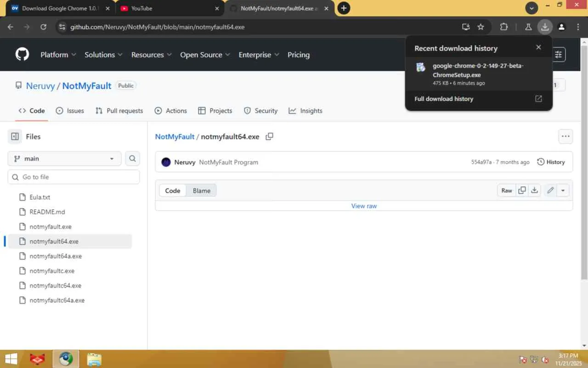Close the Download Google Chrome tab

point(108,8)
